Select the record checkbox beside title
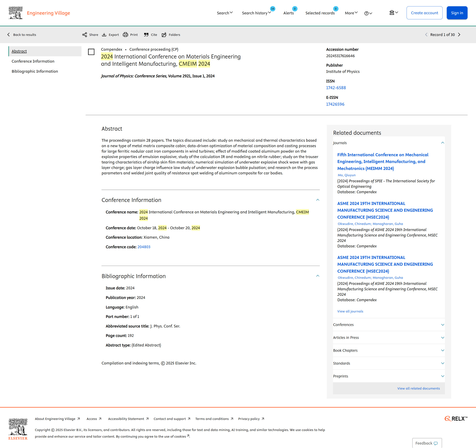 click(x=91, y=52)
